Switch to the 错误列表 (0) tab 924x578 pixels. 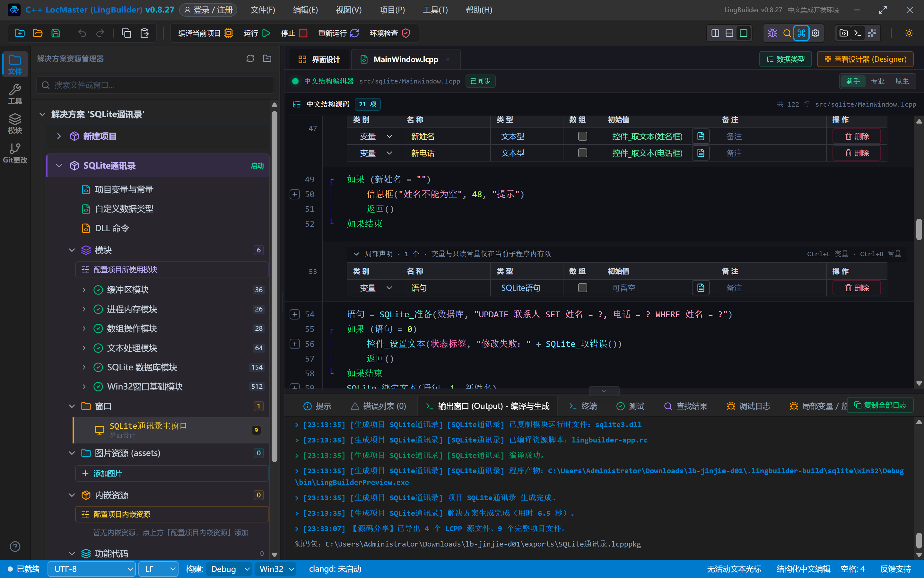[x=378, y=406]
